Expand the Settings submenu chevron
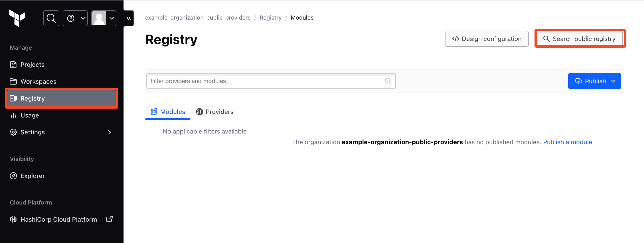The width and height of the screenshot is (644, 243). click(109, 132)
